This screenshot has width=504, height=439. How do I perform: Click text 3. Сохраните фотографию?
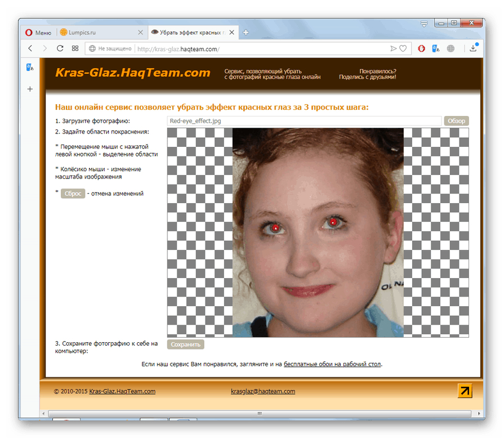coord(106,347)
